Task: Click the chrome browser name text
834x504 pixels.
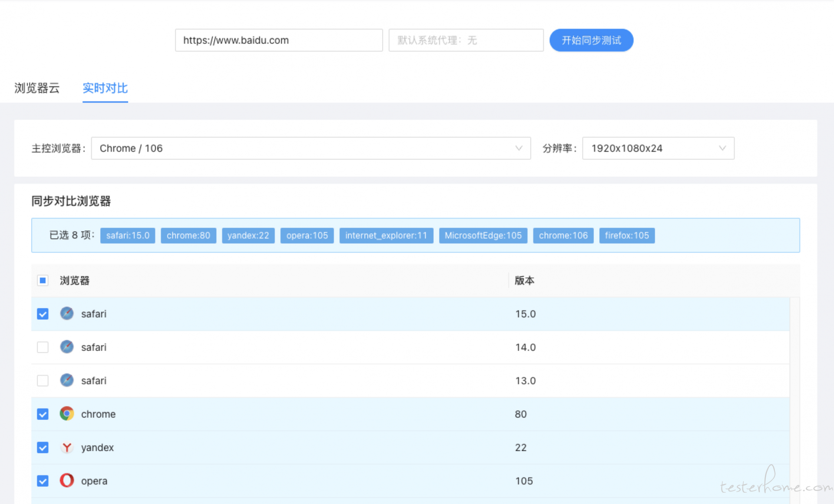Action: [98, 414]
